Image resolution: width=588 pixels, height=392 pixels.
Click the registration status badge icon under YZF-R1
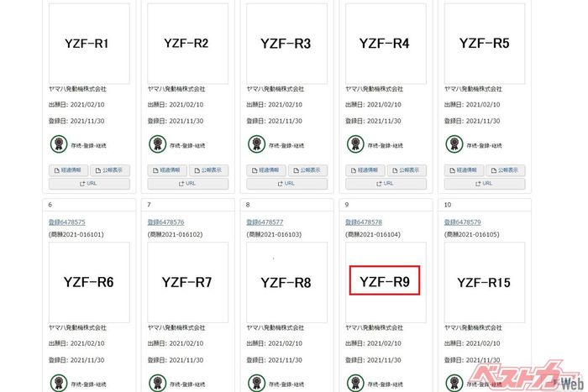(x=58, y=144)
